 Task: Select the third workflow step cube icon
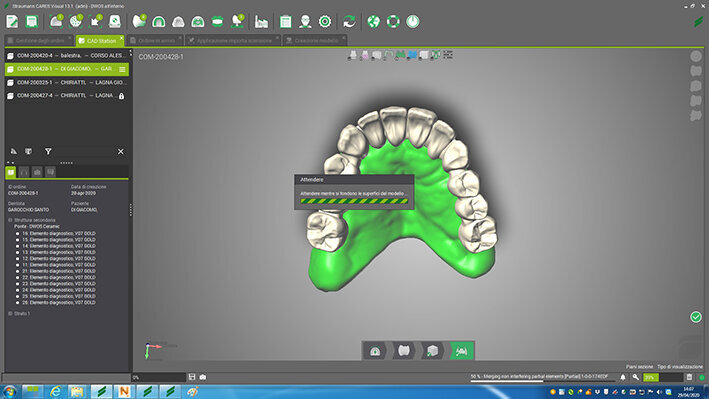pos(432,351)
